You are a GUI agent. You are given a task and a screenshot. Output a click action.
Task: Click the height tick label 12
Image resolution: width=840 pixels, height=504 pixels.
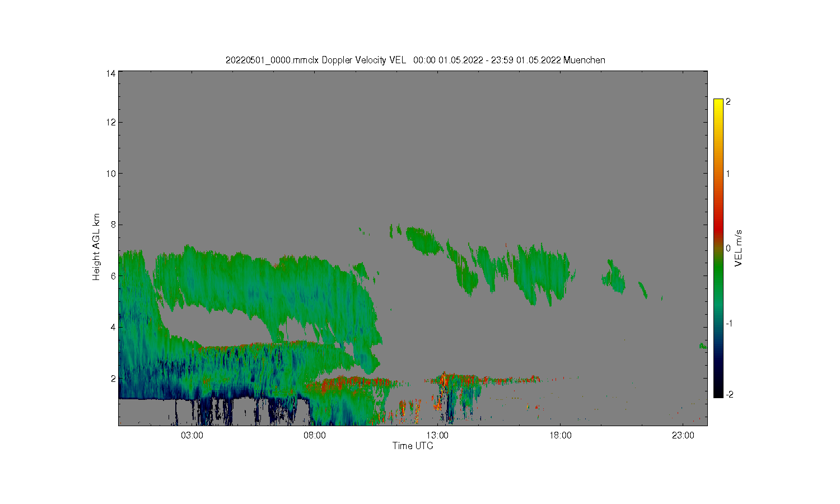[x=111, y=122]
